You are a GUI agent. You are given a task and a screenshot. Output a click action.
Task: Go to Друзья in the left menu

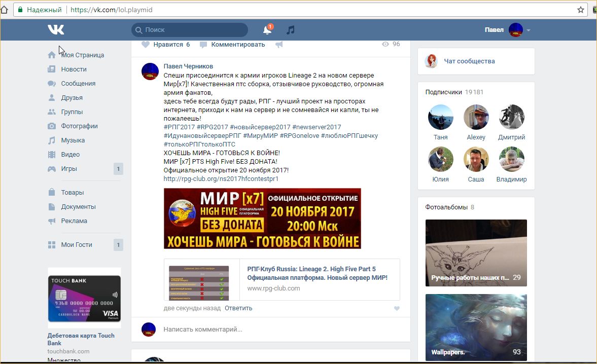[72, 98]
